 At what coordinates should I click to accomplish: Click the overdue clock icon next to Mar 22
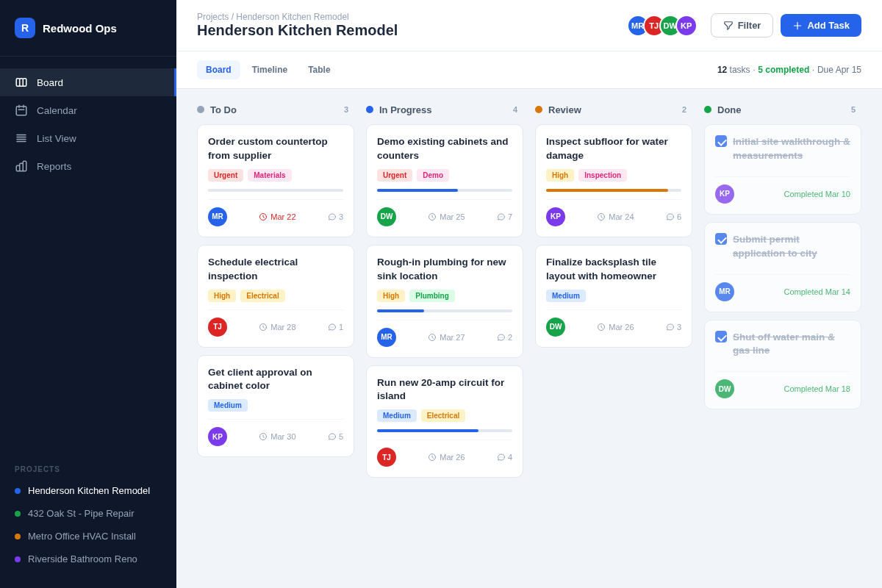[x=263, y=216]
